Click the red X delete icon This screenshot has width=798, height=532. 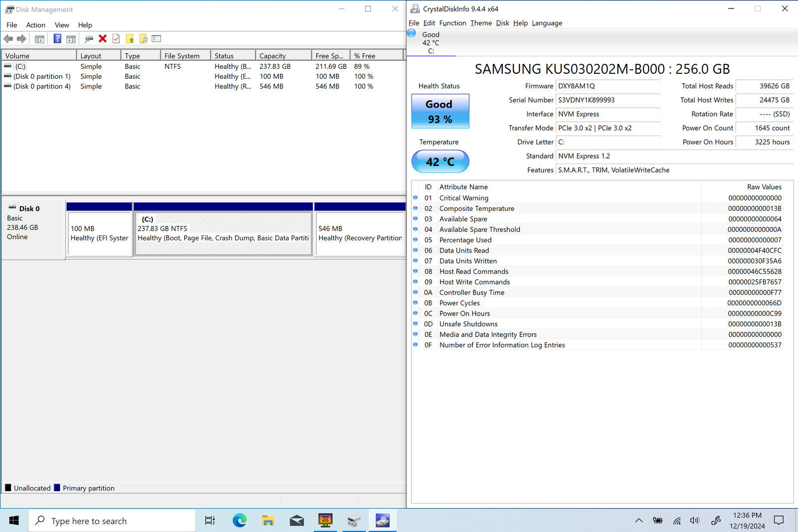(x=103, y=39)
